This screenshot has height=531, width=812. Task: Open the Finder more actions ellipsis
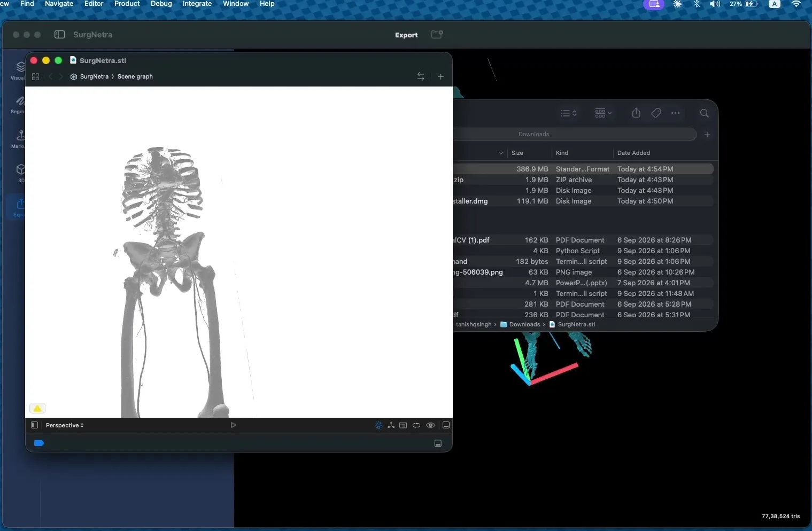(676, 113)
